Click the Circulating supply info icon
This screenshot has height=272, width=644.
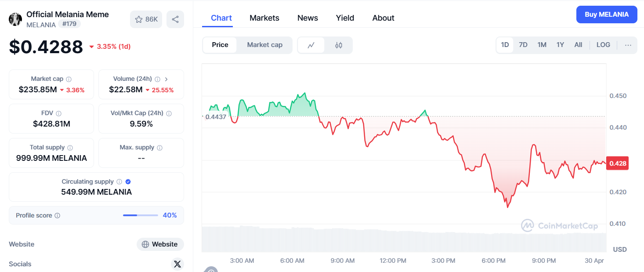[x=119, y=181]
